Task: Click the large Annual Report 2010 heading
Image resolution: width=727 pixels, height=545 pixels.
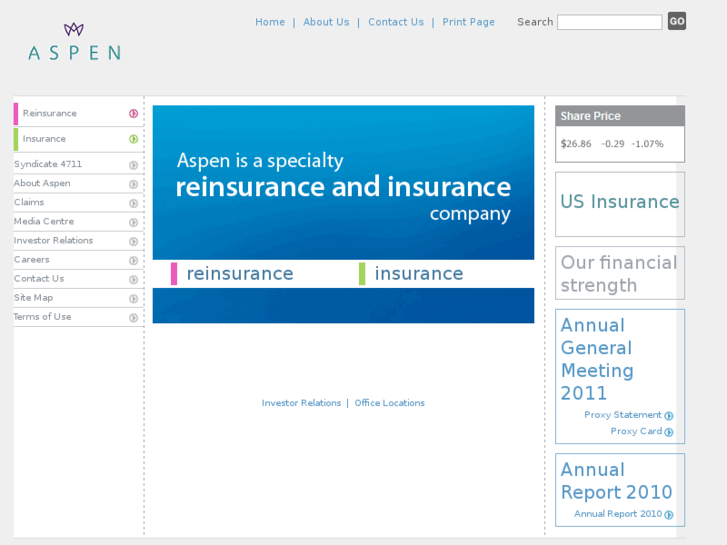Action: [616, 481]
